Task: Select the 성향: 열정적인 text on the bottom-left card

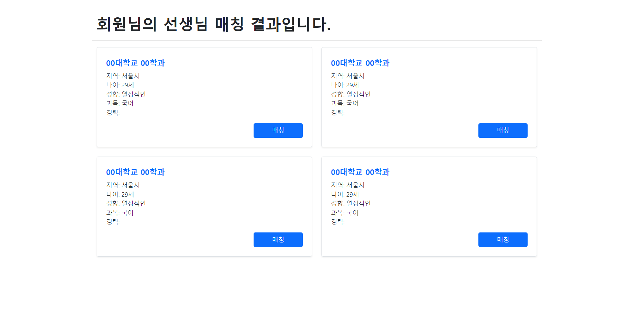Action: 125,203
